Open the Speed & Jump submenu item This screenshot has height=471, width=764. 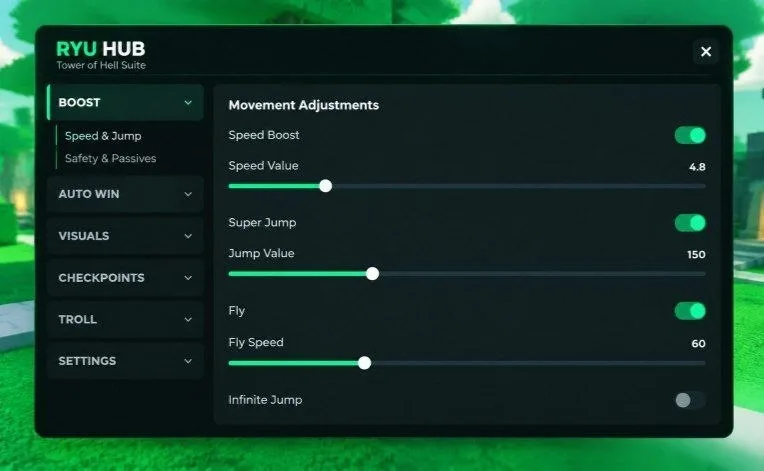pos(103,136)
